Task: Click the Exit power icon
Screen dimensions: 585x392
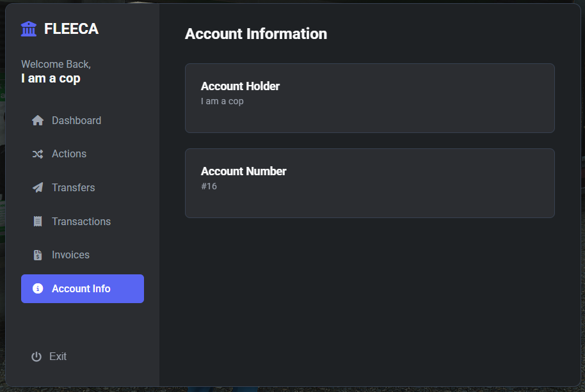Action: (36, 357)
